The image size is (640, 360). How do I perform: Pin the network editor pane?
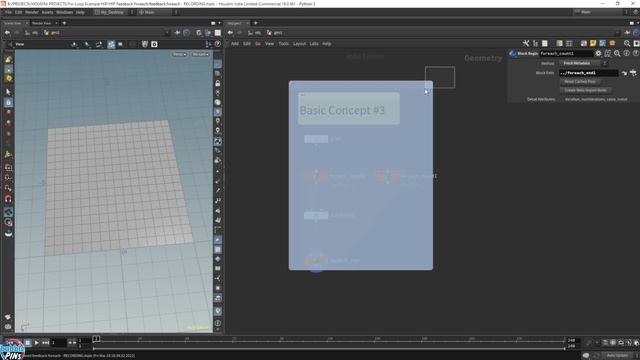pyautogui.click(x=627, y=33)
